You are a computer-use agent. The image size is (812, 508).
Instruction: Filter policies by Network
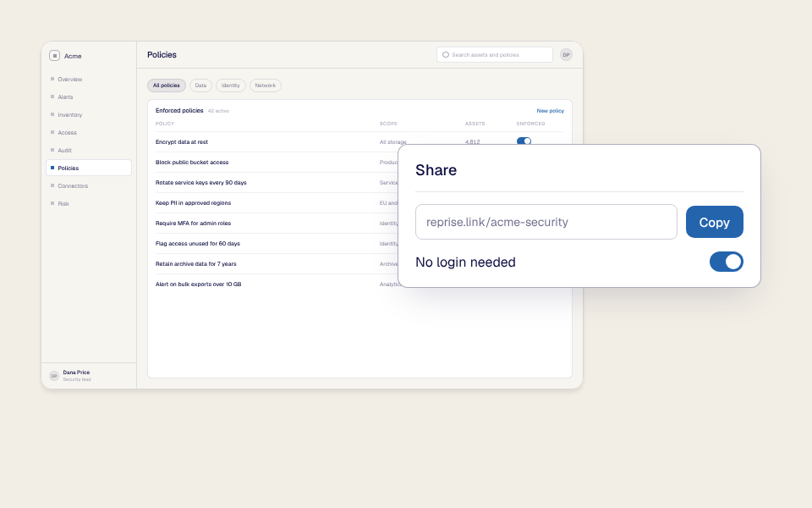265,86
